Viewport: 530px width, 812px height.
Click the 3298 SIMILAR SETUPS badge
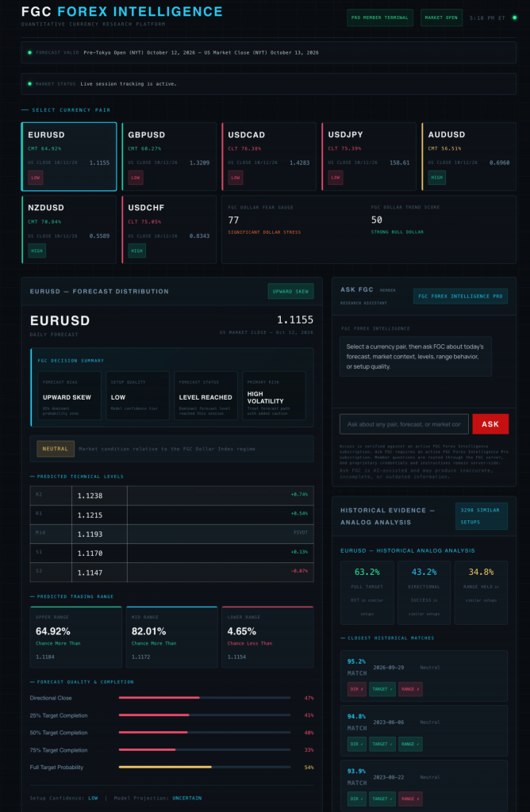pyautogui.click(x=482, y=515)
